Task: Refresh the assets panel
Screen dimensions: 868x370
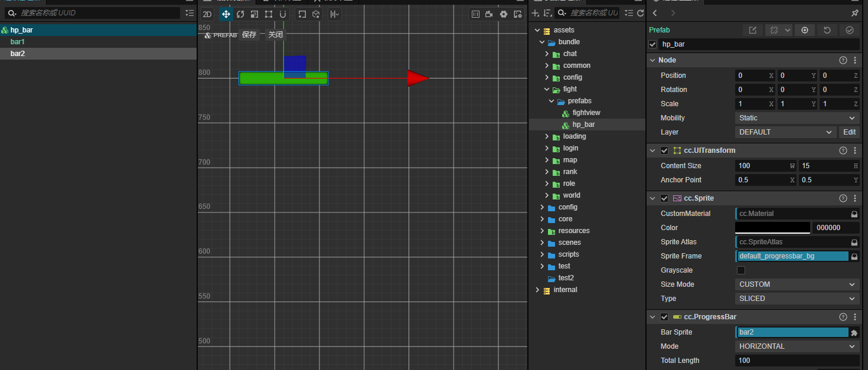Action: (640, 13)
